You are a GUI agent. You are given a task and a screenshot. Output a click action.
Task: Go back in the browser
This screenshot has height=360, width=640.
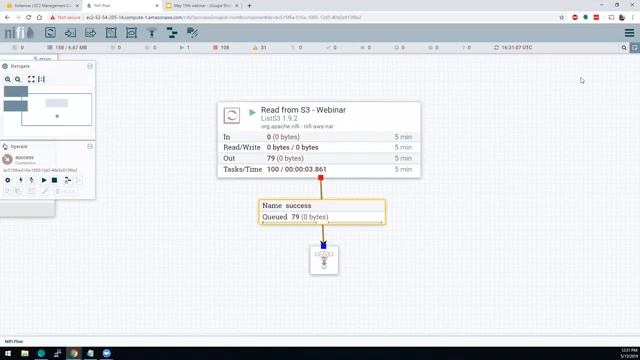[x=7, y=18]
